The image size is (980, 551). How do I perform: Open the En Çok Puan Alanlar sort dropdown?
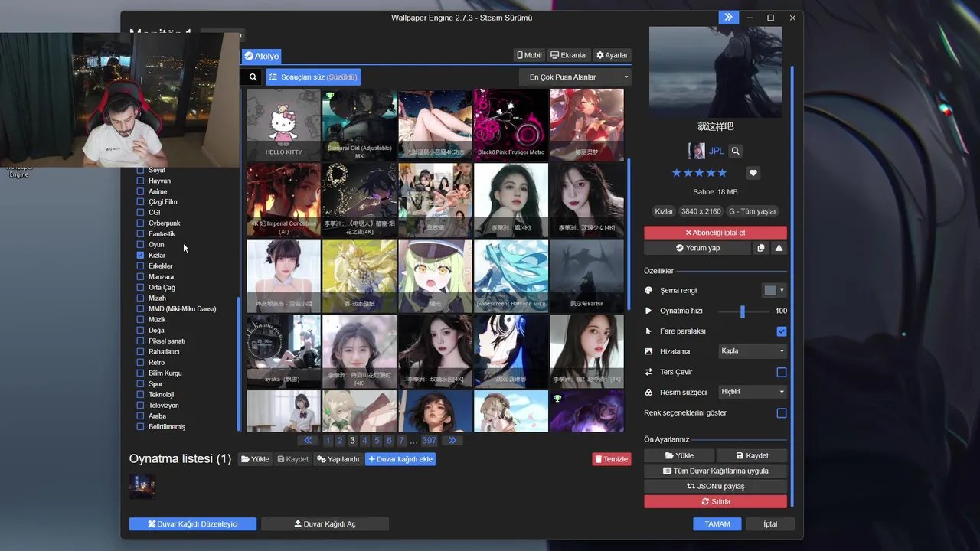574,77
